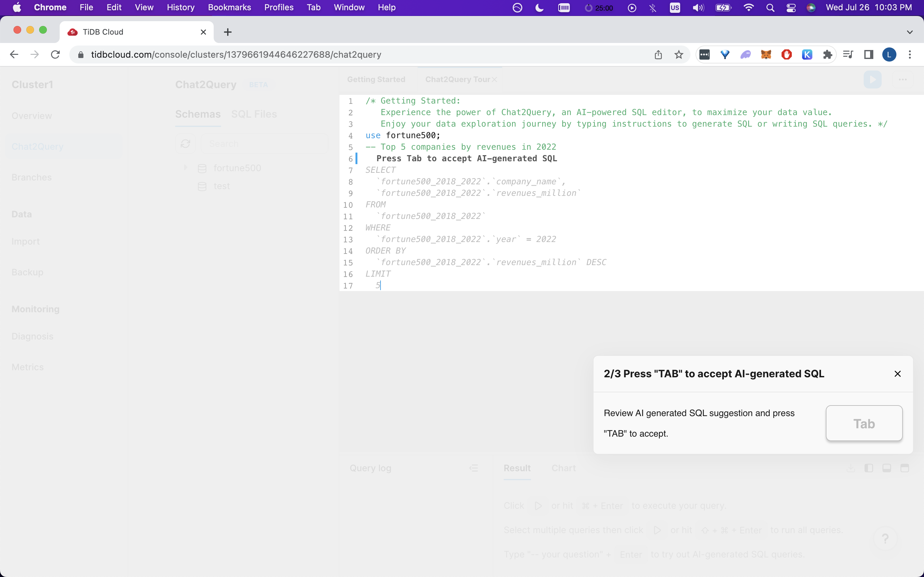Click the download results icon
Screen dimensions: 924x577
(x=851, y=468)
